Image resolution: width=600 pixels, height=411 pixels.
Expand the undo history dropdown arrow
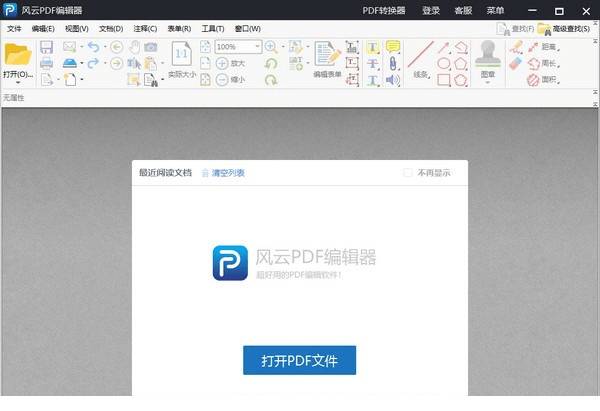pyautogui.click(x=105, y=47)
